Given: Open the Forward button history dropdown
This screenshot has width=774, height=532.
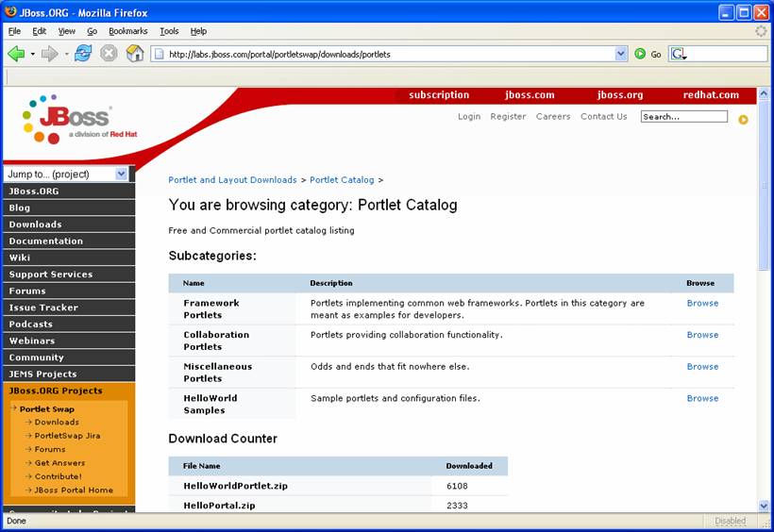Looking at the screenshot, I should 66,54.
